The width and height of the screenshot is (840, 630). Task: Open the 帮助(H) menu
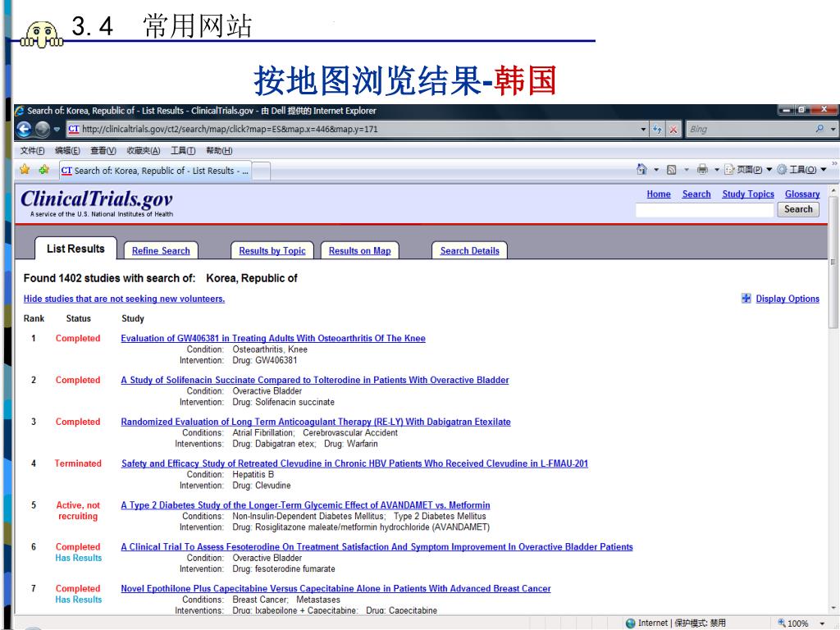click(x=219, y=151)
